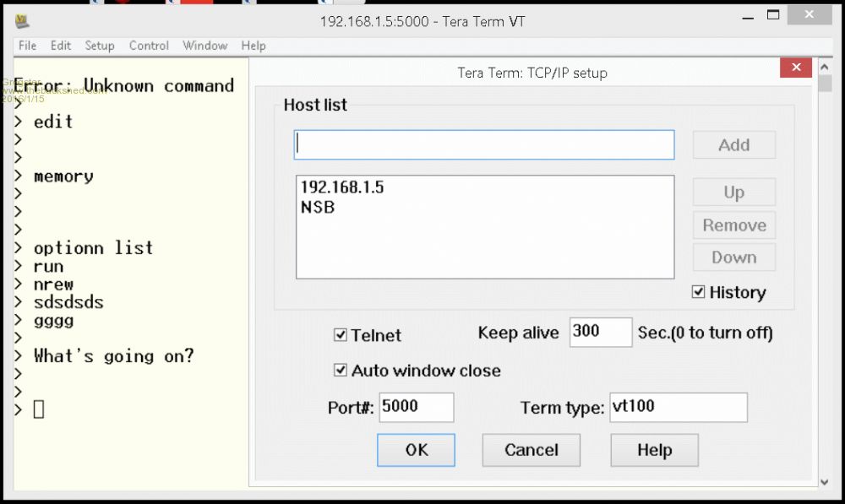The image size is (845, 504).
Task: Select NSB entry in host list
Action: (x=318, y=207)
